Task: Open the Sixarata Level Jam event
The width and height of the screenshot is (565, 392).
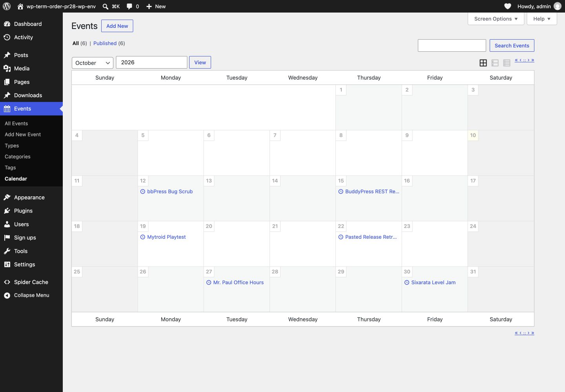Action: (430, 282)
